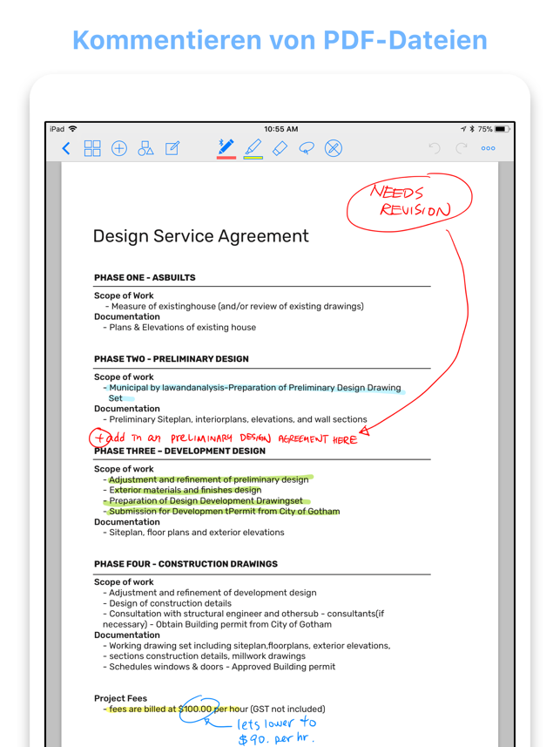The height and width of the screenshot is (747, 560).
Task: Tap the battery indicator at 75%
Action: pos(502,129)
